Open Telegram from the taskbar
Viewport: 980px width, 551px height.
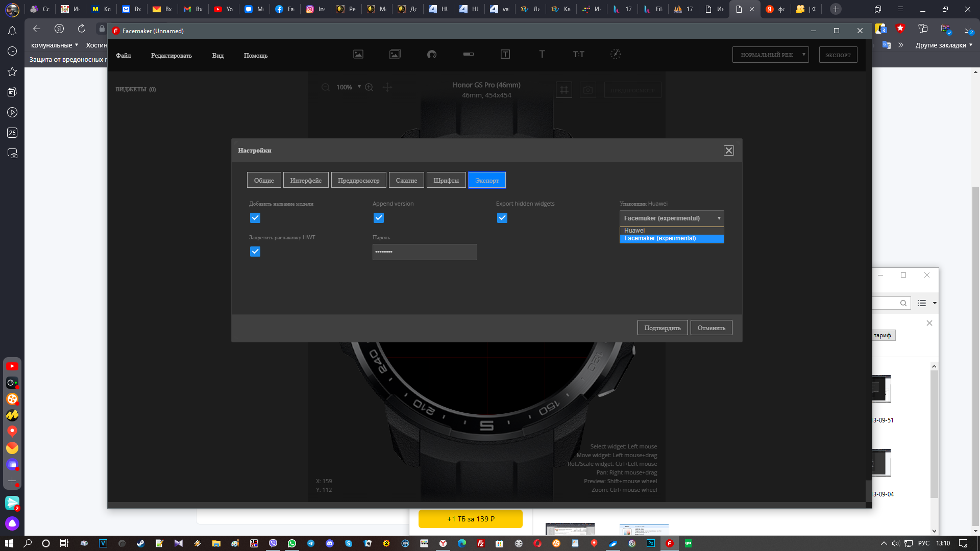coord(311,543)
